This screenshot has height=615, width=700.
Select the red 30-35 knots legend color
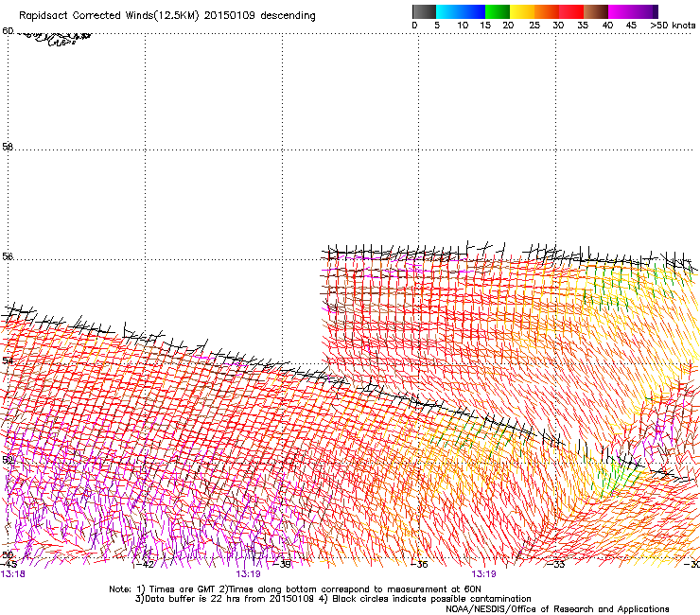pos(571,11)
